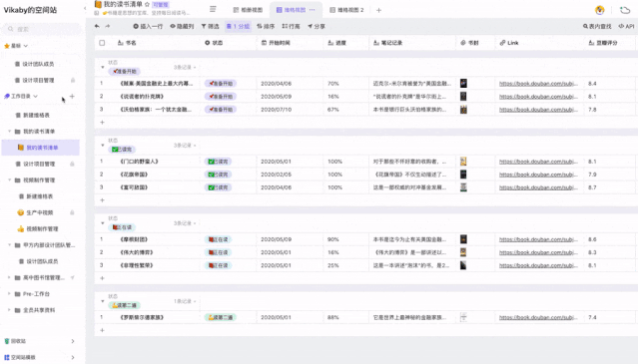Open the 行高 row height tool
638x364 pixels.
(291, 26)
